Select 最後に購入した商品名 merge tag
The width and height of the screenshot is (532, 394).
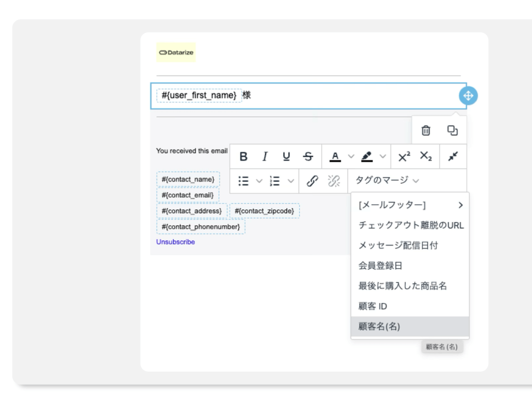coord(410,286)
